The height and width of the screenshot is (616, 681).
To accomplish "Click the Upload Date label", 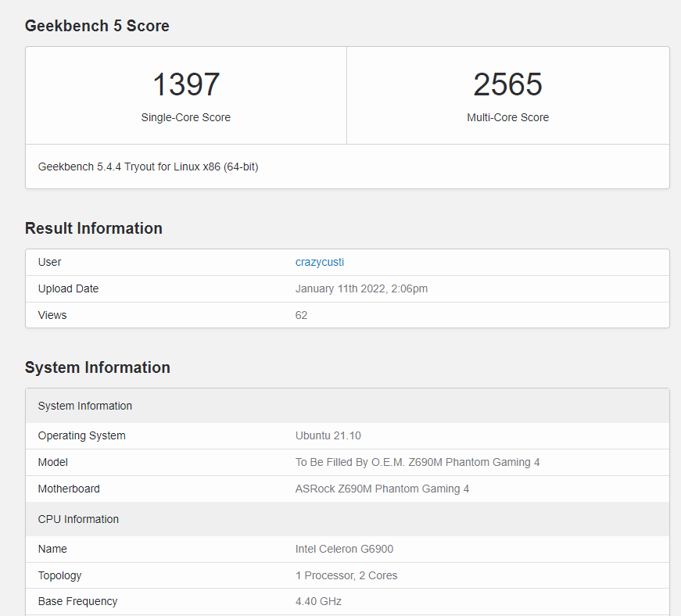I will pos(68,288).
